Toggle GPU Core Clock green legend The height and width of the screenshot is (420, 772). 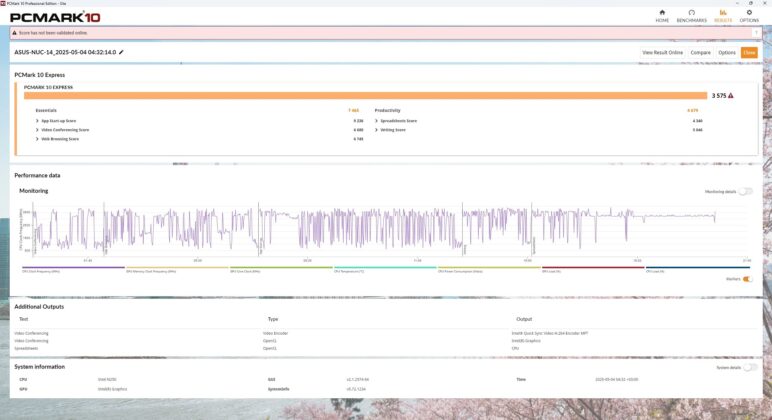[281, 269]
